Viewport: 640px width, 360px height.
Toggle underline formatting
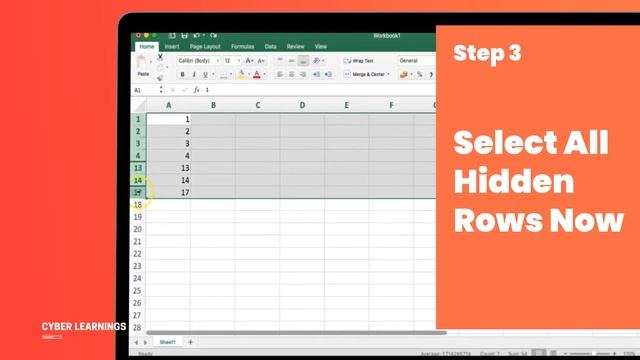(x=205, y=74)
